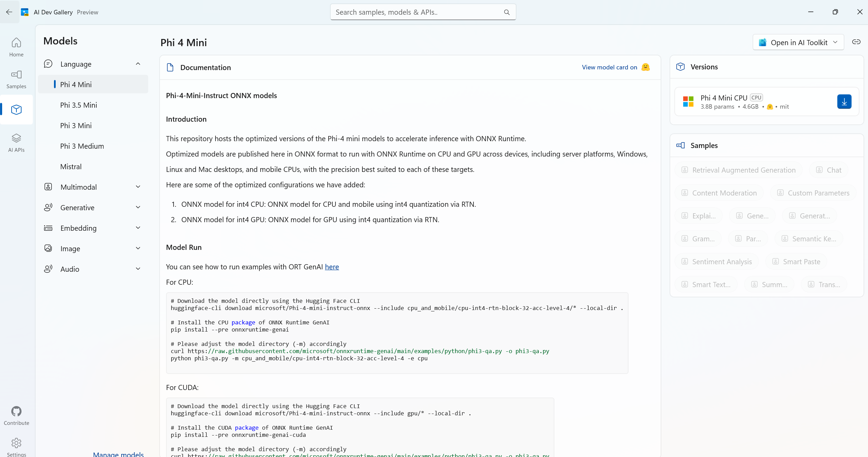Expand the Multimodal category
Image resolution: width=868 pixels, height=457 pixels.
point(138,187)
